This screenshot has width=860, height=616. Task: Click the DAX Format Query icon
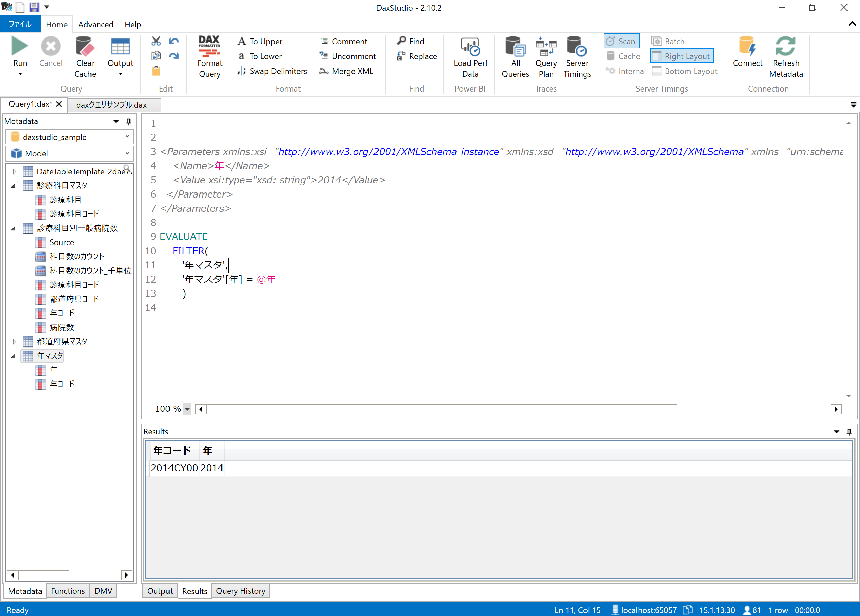point(209,47)
